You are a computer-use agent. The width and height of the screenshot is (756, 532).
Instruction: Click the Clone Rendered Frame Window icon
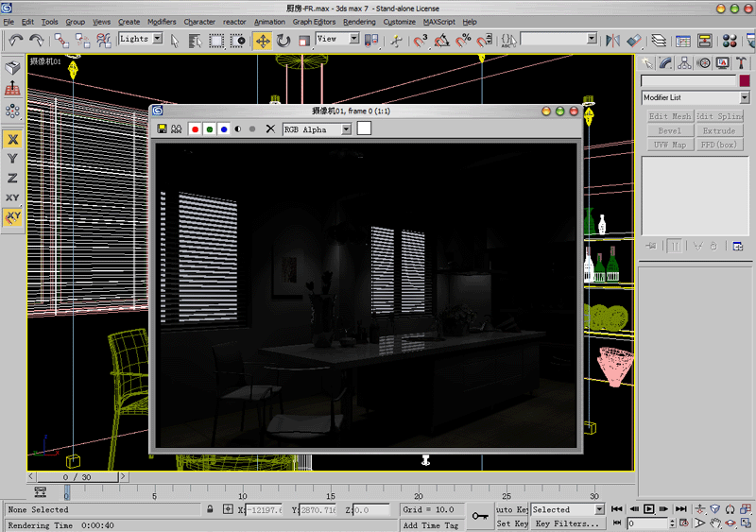pos(176,129)
